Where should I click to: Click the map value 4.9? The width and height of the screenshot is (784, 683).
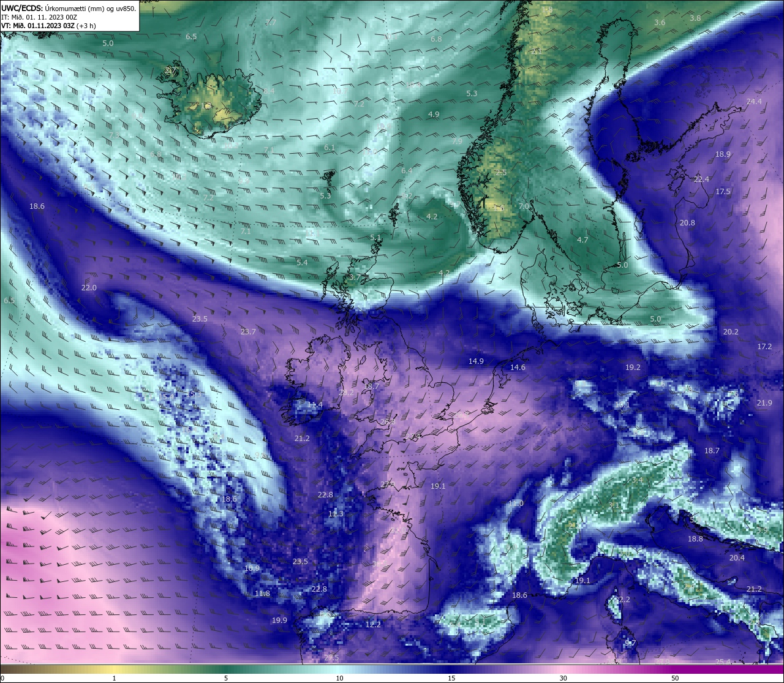434,115
